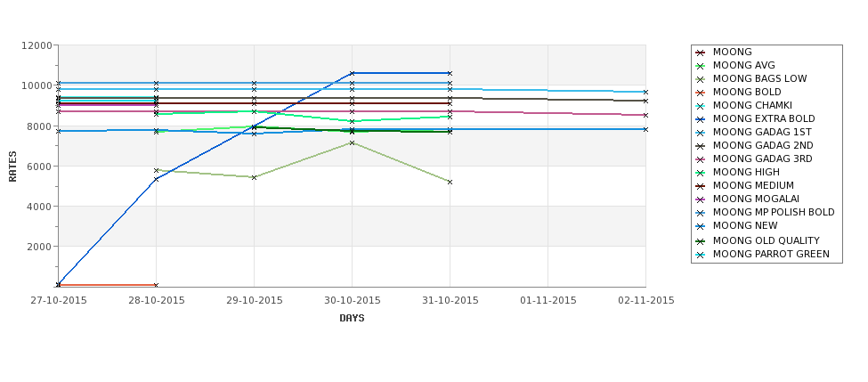Click the MOONG BOLD orange legend marker

tap(701, 93)
